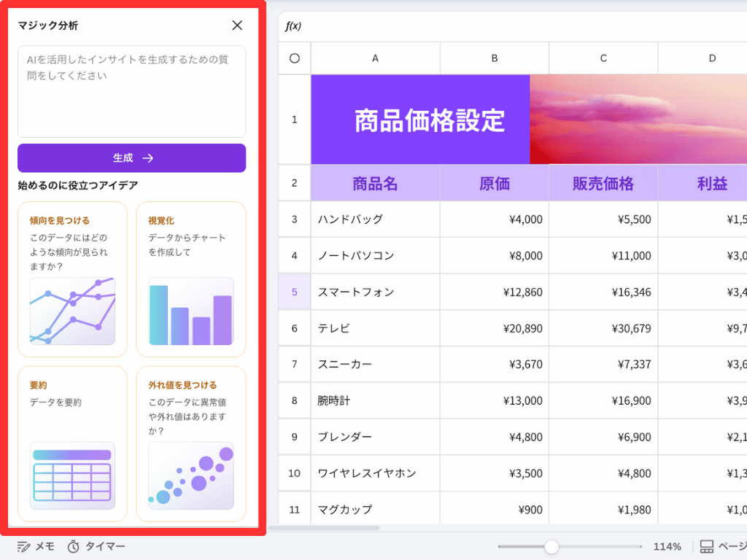This screenshot has height=560, width=747.
Task: Click the 生成 button
Action: coord(132,158)
